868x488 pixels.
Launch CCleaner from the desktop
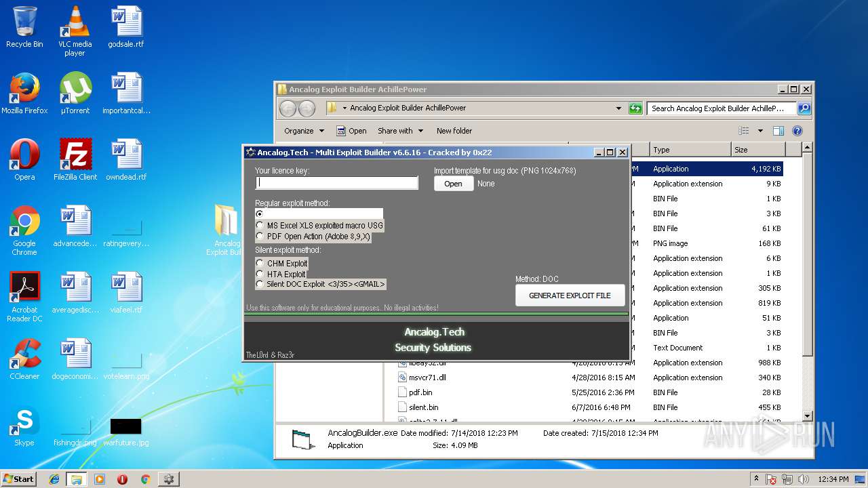(x=24, y=359)
